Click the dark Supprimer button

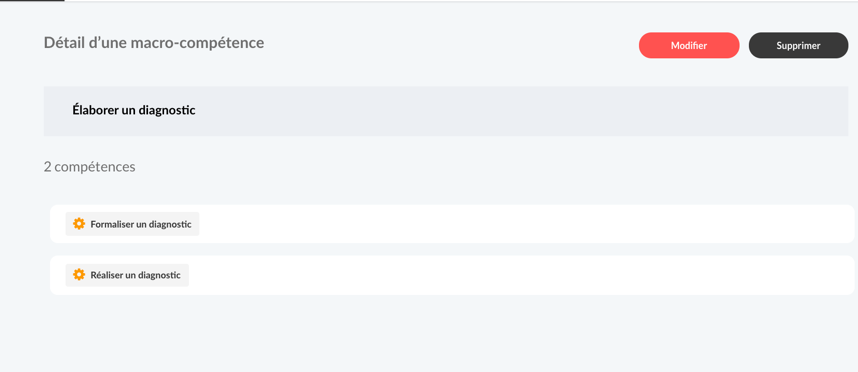pos(798,45)
